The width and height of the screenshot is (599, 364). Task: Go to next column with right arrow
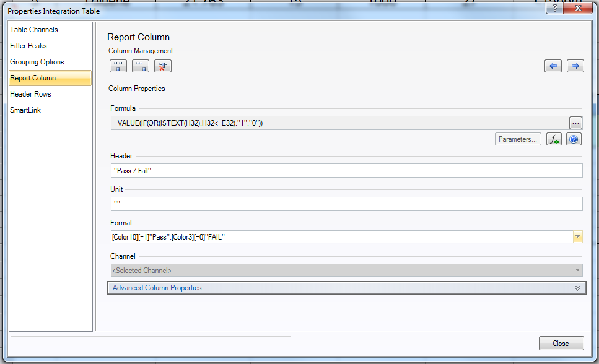tap(575, 66)
